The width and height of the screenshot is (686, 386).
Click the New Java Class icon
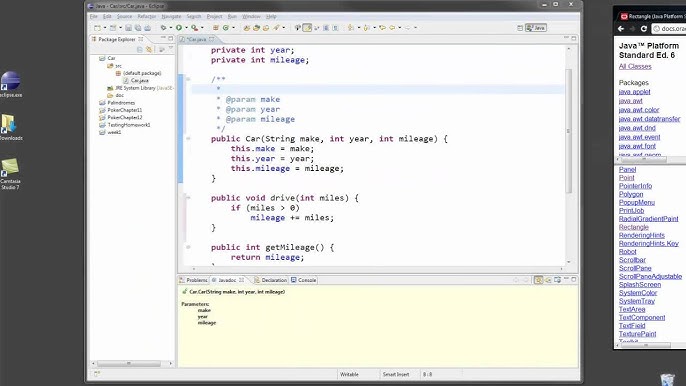click(226, 28)
